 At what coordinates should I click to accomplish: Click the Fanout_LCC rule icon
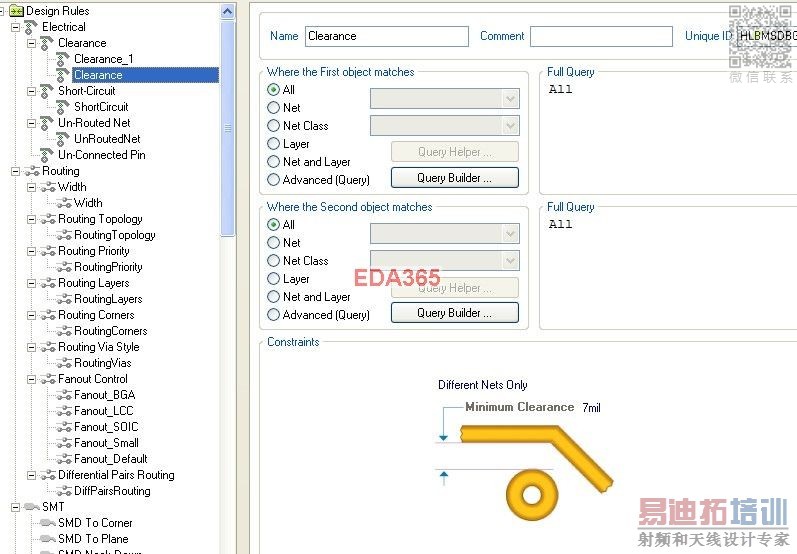click(x=64, y=411)
